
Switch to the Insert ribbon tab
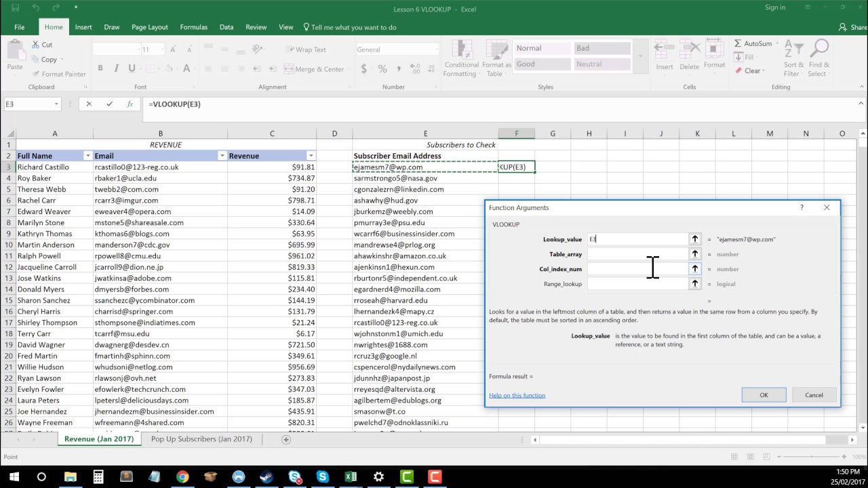[x=83, y=27]
